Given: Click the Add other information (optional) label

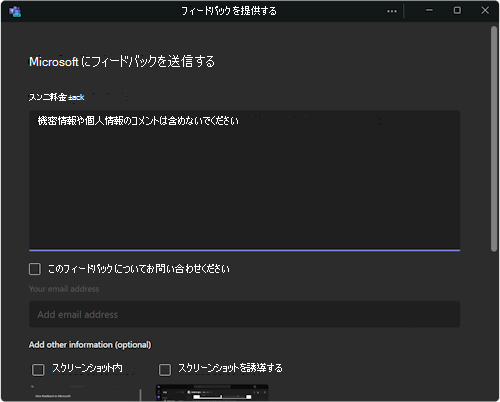Looking at the screenshot, I should coord(90,345).
